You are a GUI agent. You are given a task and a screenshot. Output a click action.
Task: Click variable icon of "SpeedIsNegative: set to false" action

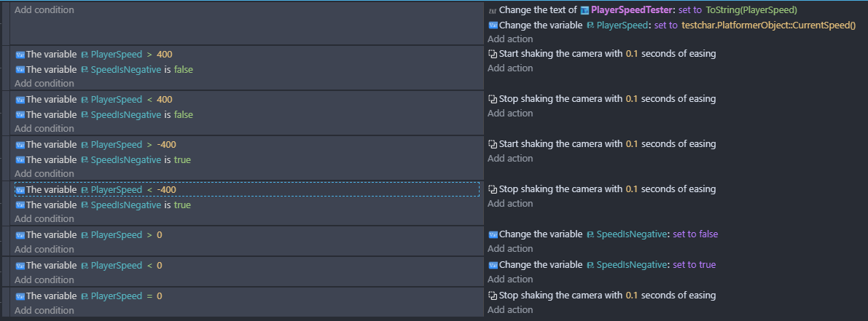tap(493, 235)
